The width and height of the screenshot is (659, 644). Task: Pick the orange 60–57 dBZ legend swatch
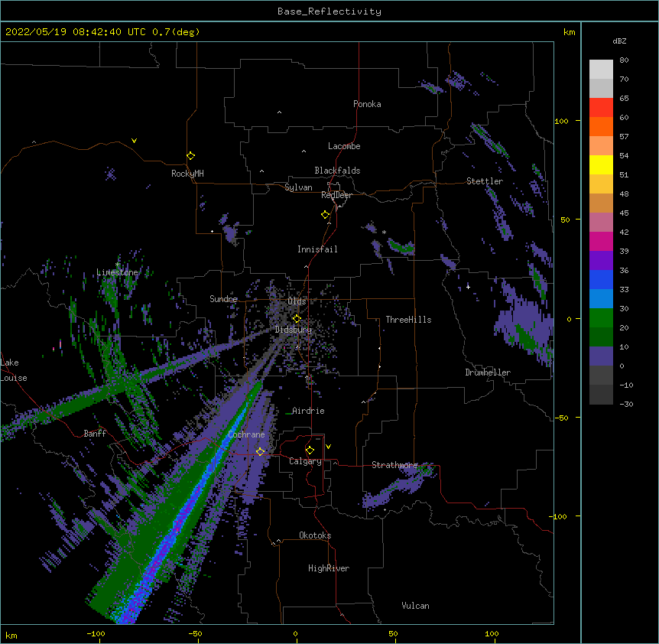pos(601,126)
